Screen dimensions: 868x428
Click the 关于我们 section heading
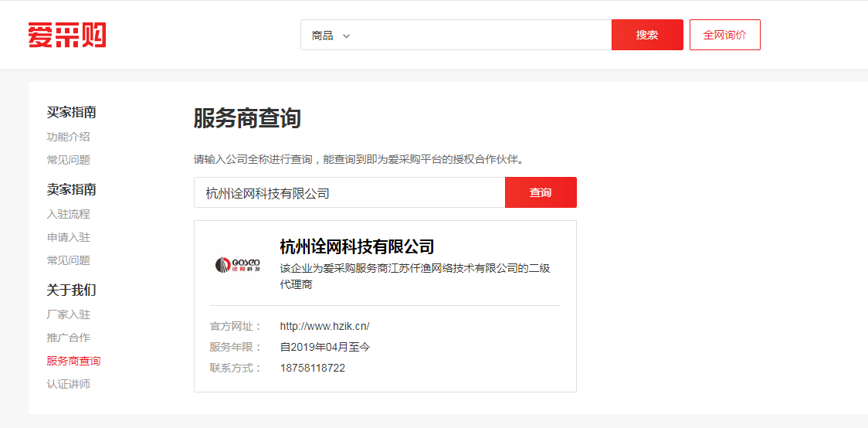pyautogui.click(x=71, y=290)
